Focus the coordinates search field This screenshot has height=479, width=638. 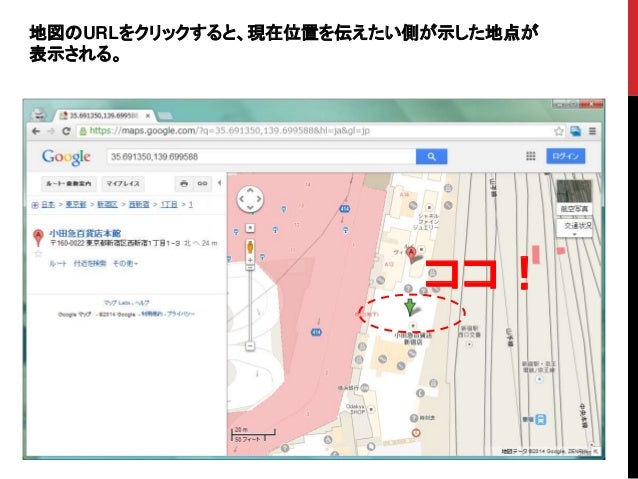tap(261, 157)
